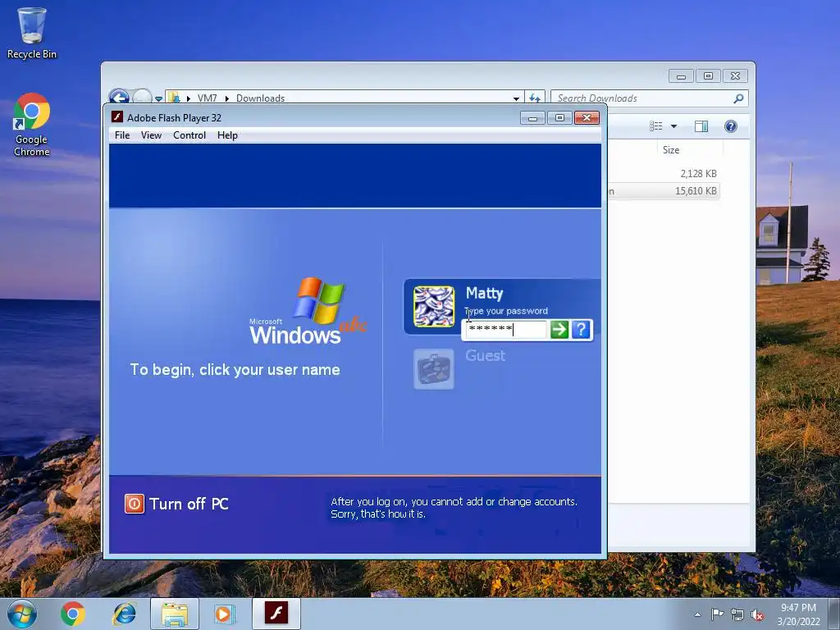Click the Refresh button in Explorer
The height and width of the screenshot is (630, 840).
(x=535, y=98)
